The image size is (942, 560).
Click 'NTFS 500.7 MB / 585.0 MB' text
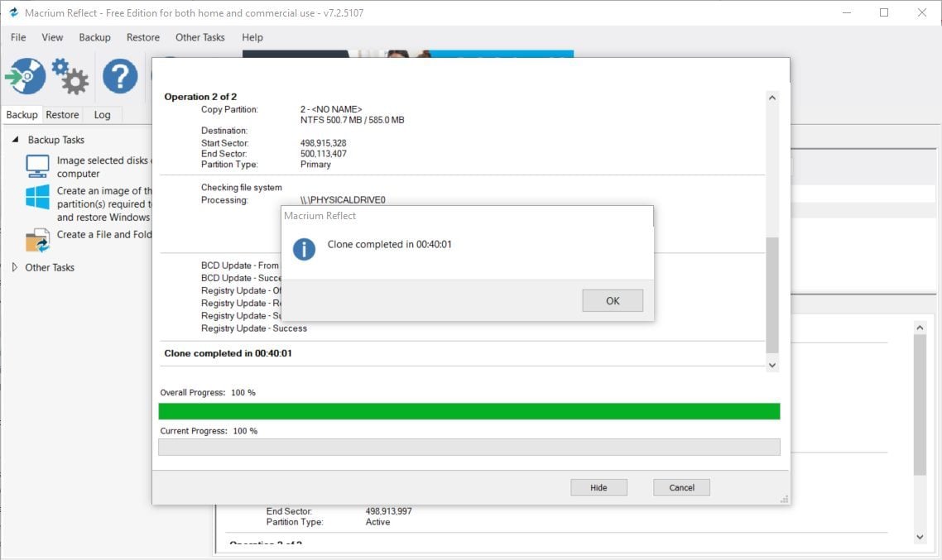tap(352, 120)
